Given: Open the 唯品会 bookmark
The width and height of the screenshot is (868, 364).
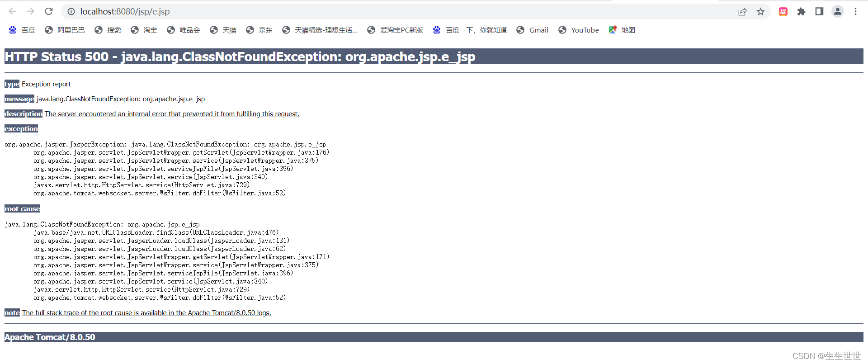Looking at the screenshot, I should (184, 30).
